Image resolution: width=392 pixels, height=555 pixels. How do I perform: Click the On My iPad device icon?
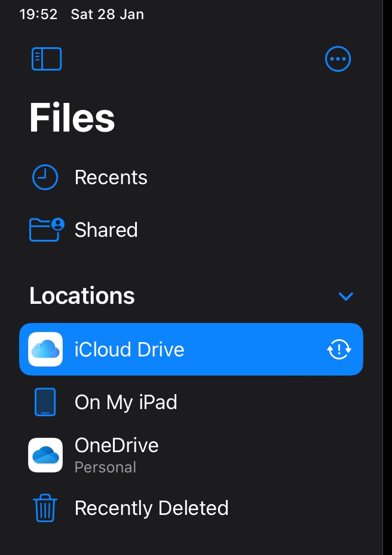click(x=45, y=402)
